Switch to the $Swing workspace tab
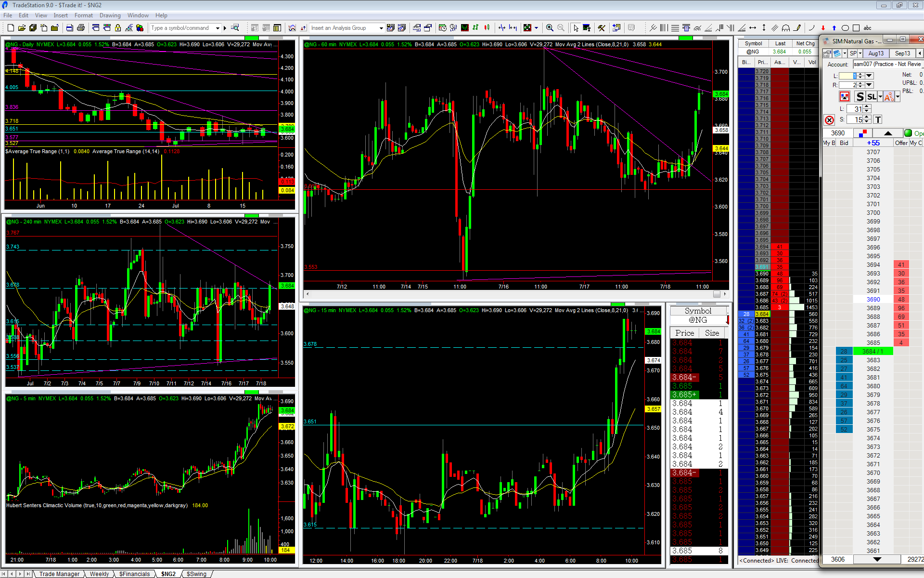 (196, 574)
